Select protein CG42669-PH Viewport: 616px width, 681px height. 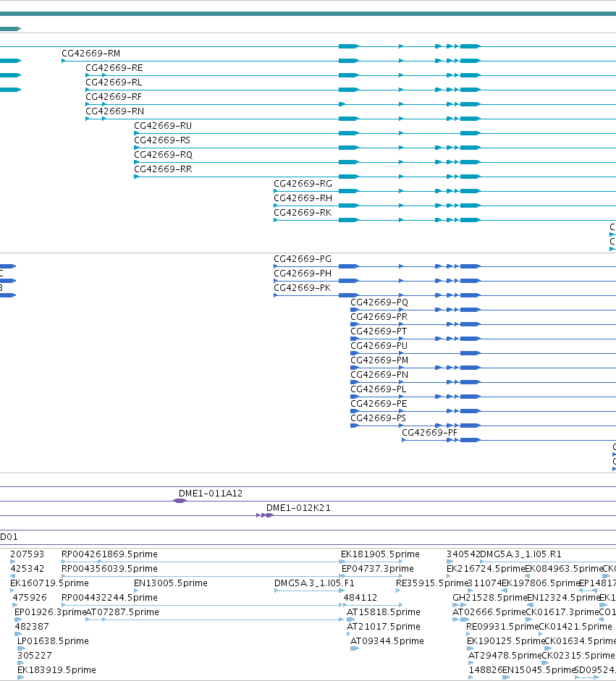tap(303, 273)
